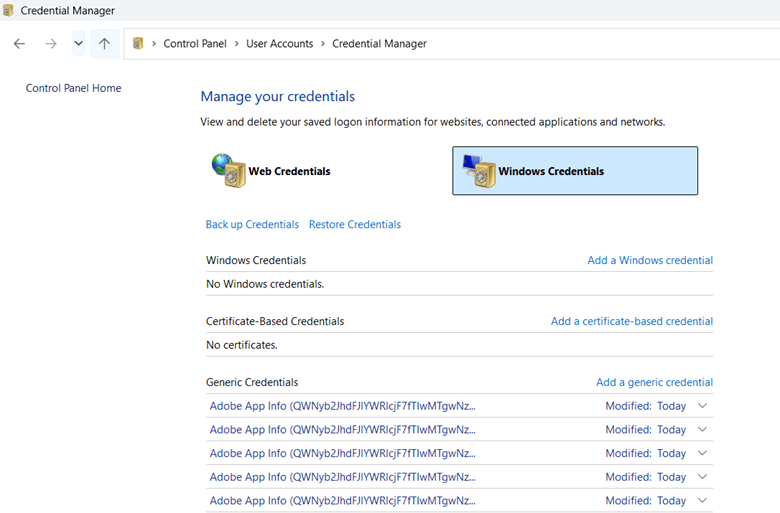Click the Windows Credentials computer-safe icon
This screenshot has width=780, height=513.
pyautogui.click(x=479, y=171)
